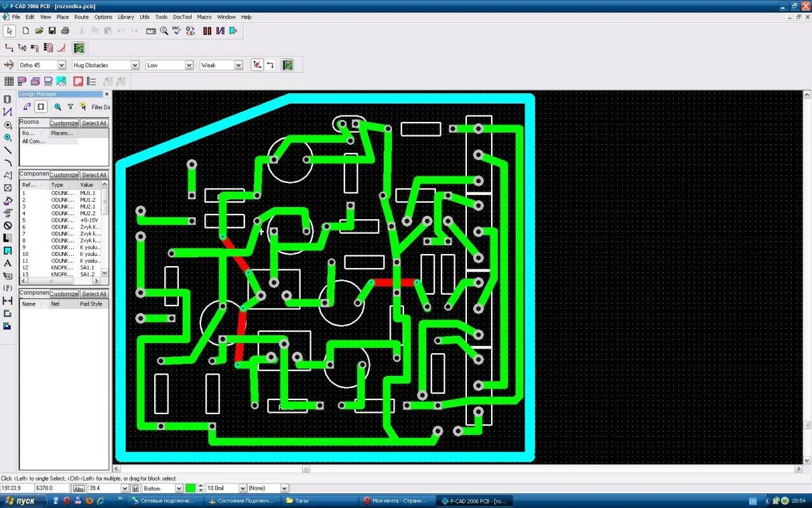Open the Macro menu
Image resolution: width=812 pixels, height=508 pixels.
[x=204, y=17]
